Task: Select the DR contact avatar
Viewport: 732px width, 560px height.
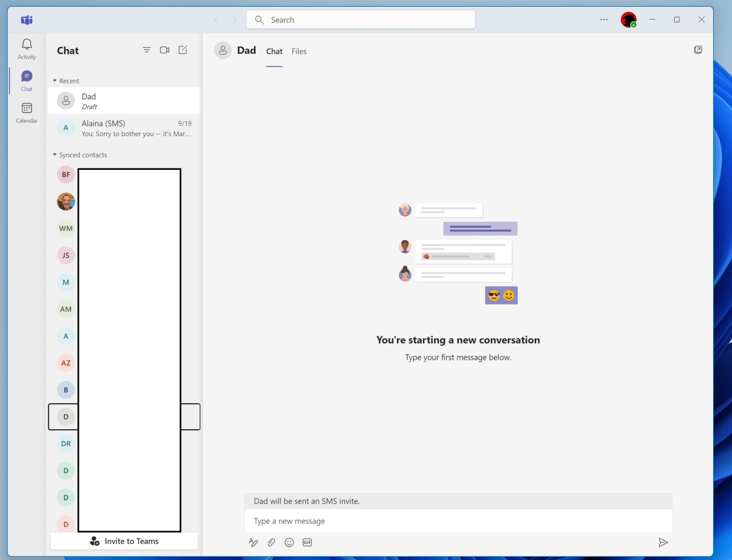Action: pyautogui.click(x=66, y=444)
